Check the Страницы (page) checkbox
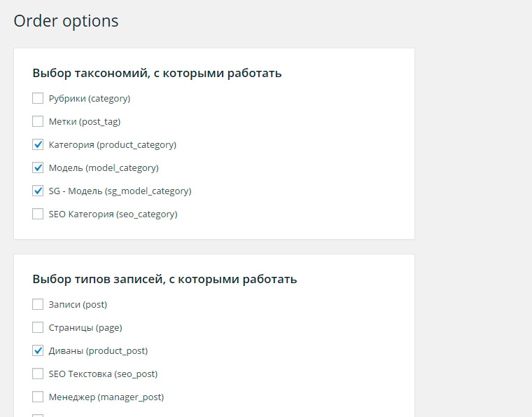532x417 pixels. 38,327
